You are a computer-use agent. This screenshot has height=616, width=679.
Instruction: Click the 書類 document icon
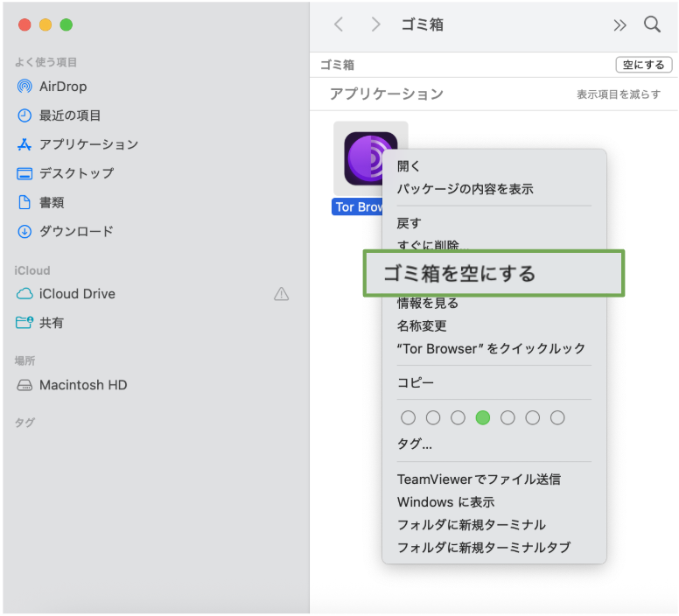click(x=24, y=202)
